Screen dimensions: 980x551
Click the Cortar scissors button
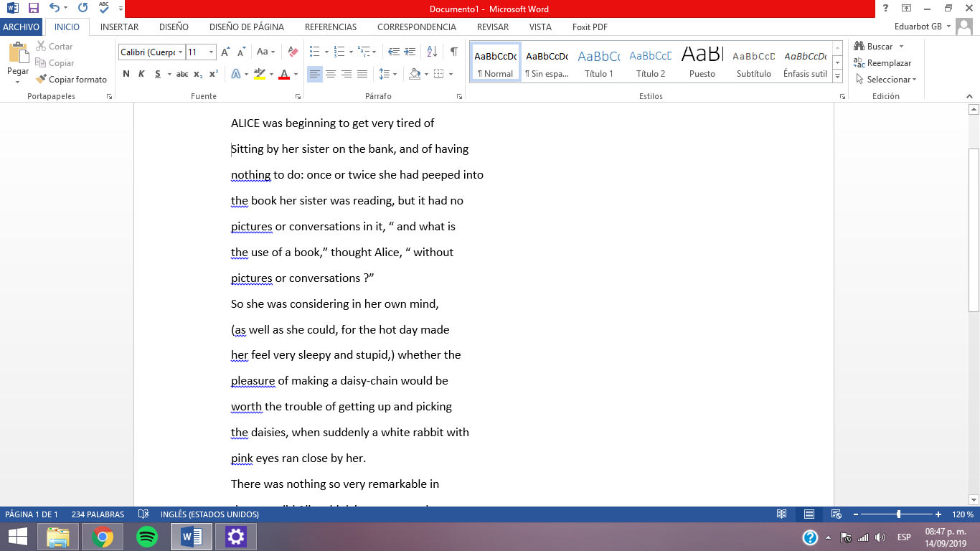[x=55, y=47]
